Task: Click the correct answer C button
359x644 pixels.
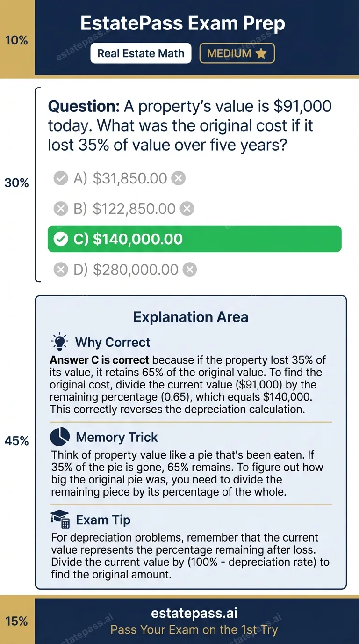Action: click(x=194, y=238)
